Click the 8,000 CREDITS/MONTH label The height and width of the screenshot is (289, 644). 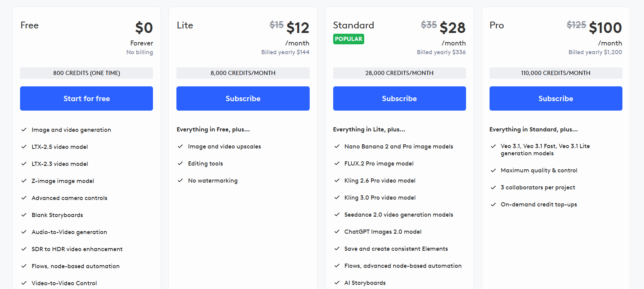243,73
